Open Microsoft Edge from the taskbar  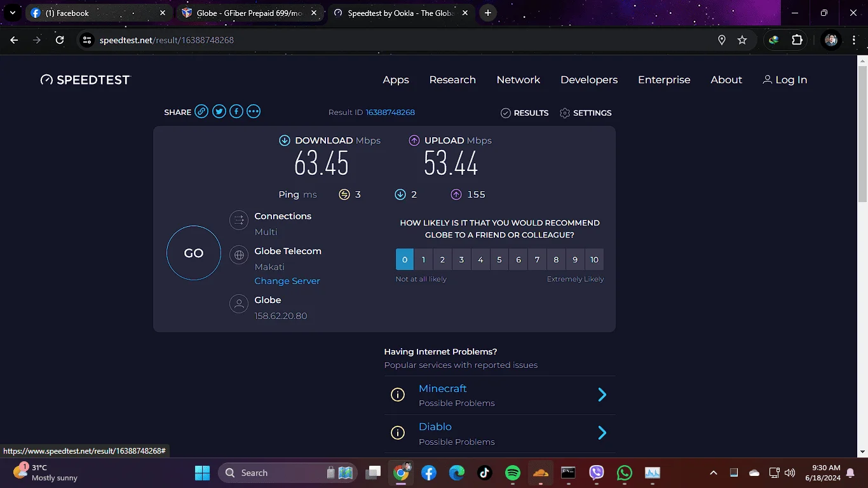(x=457, y=473)
